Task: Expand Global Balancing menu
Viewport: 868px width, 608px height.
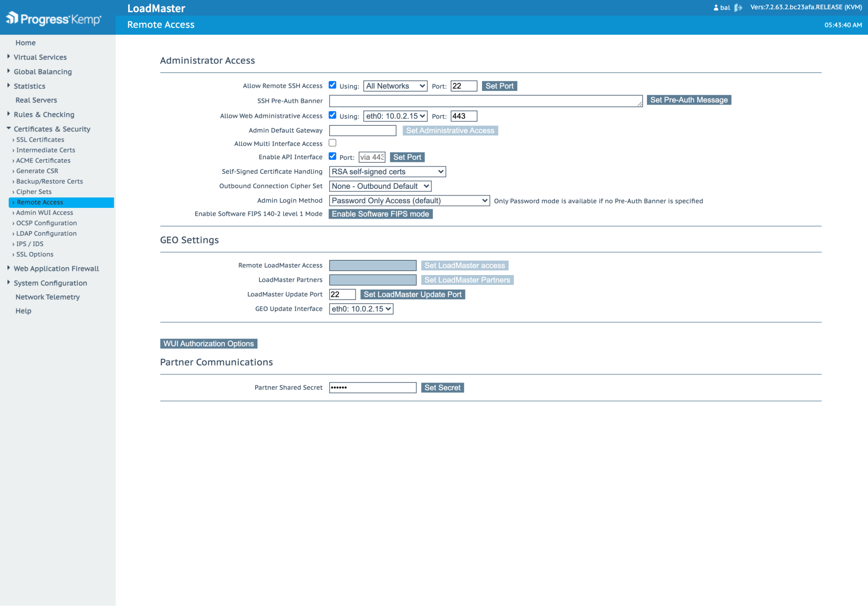Action: (43, 72)
